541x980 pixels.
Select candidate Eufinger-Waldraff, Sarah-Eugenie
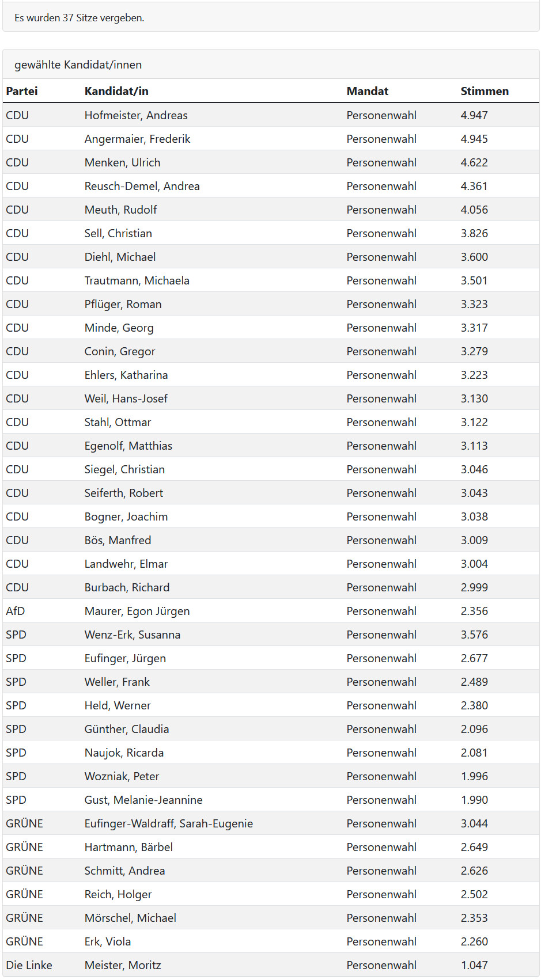click(x=169, y=823)
